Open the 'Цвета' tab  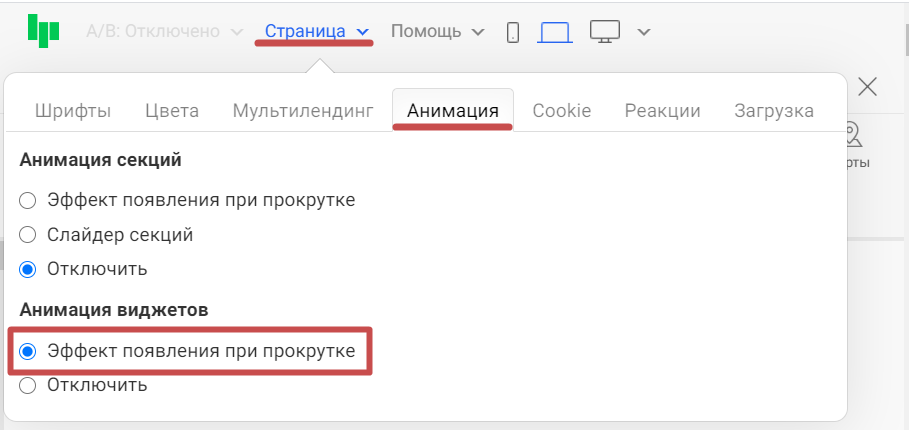[x=172, y=111]
